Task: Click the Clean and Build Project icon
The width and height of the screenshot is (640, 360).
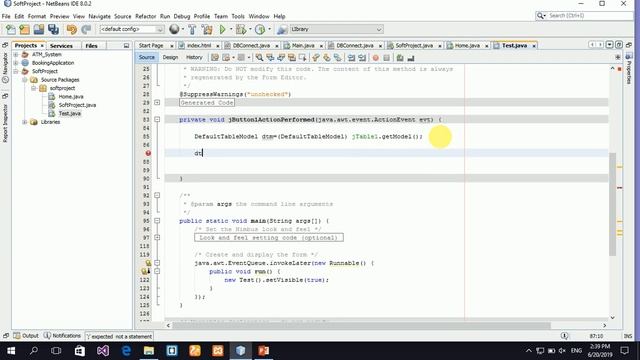Action: click(207, 29)
